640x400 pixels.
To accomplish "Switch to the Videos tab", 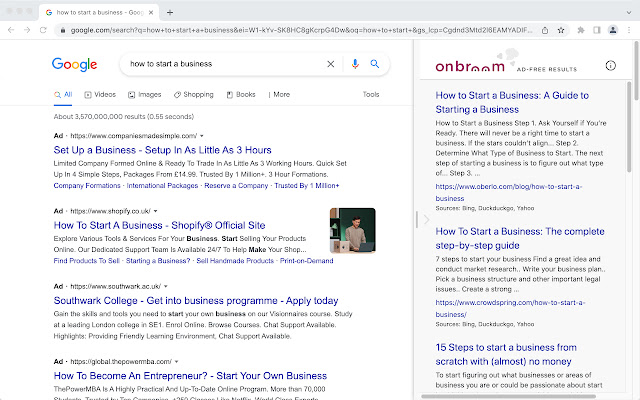I will 100,95.
